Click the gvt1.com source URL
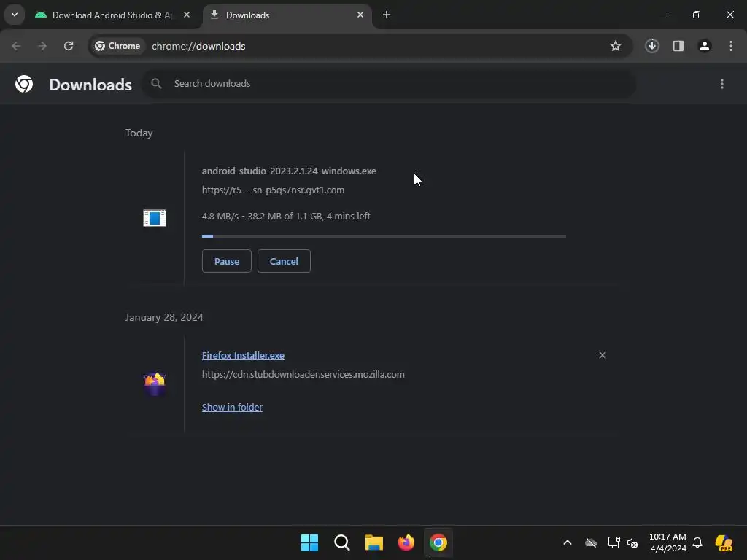 pos(273,190)
